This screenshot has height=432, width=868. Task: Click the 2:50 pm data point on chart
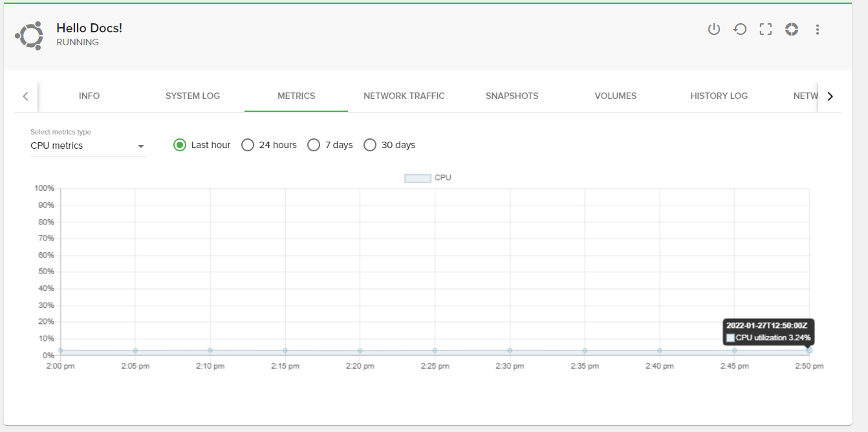[x=809, y=351]
